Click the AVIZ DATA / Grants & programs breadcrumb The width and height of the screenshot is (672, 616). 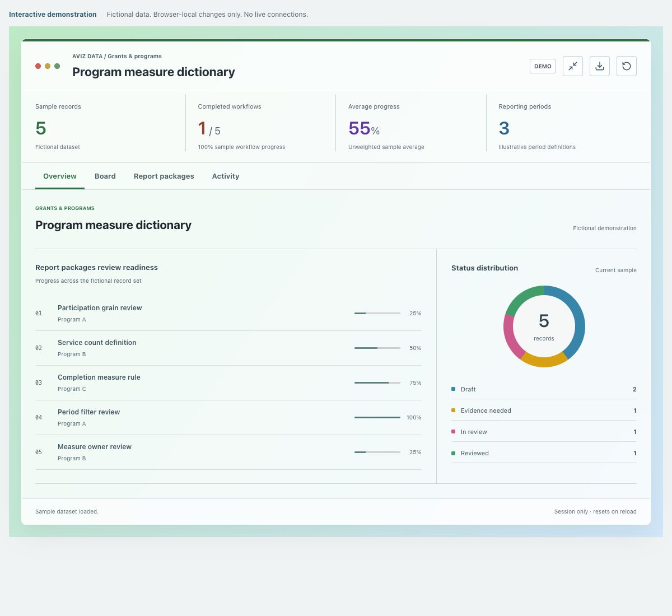coord(117,56)
